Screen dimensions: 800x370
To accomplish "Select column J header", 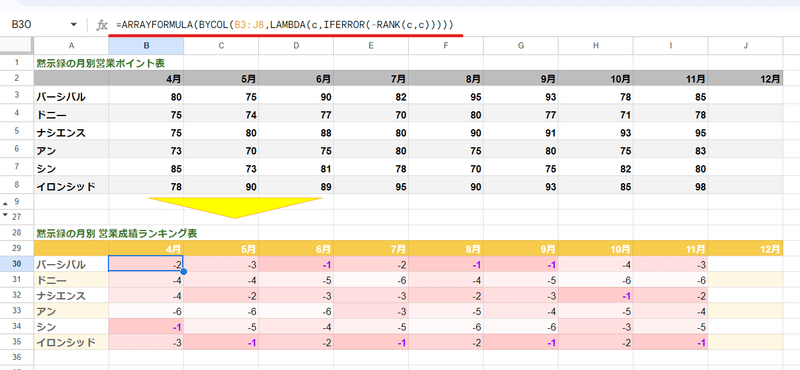I will 745,45.
